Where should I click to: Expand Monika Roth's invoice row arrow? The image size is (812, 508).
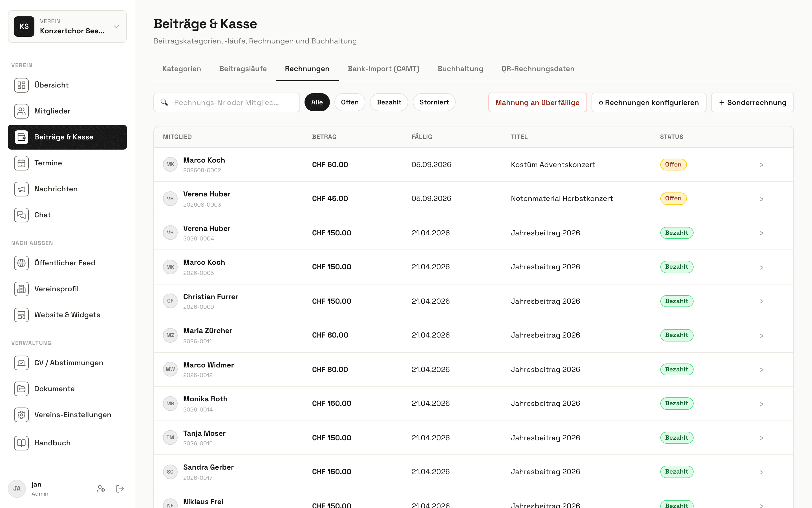761,404
